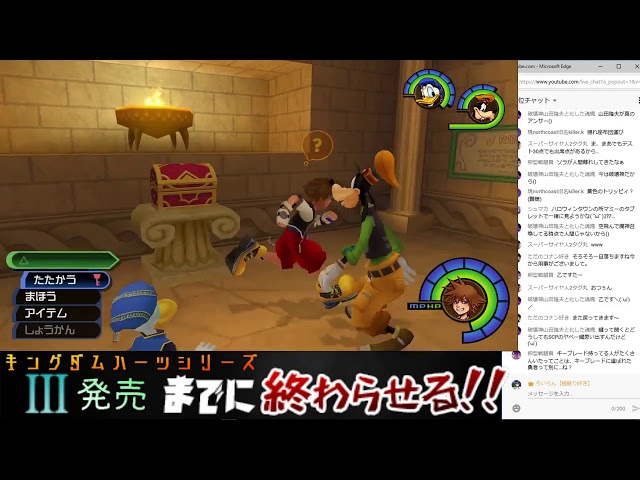Choose the アイテム item command
640x480 pixels.
tap(57, 313)
